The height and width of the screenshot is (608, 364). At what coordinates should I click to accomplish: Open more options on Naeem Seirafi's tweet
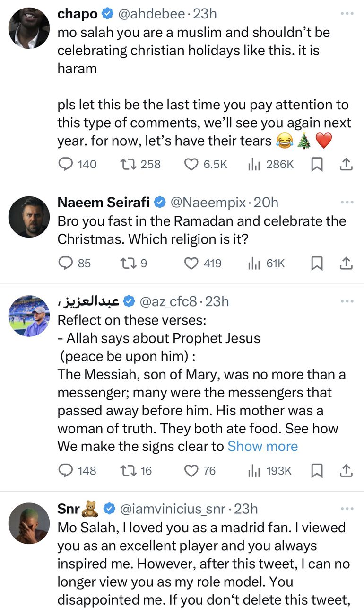(x=347, y=203)
